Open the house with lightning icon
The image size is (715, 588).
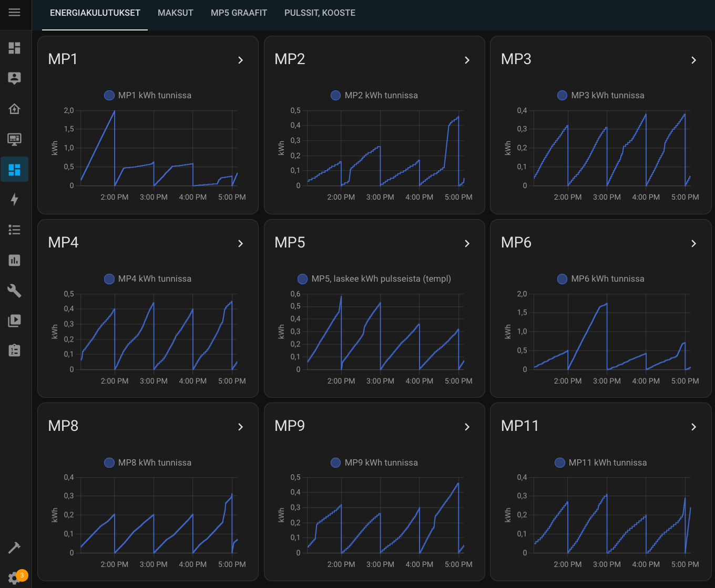[x=15, y=109]
